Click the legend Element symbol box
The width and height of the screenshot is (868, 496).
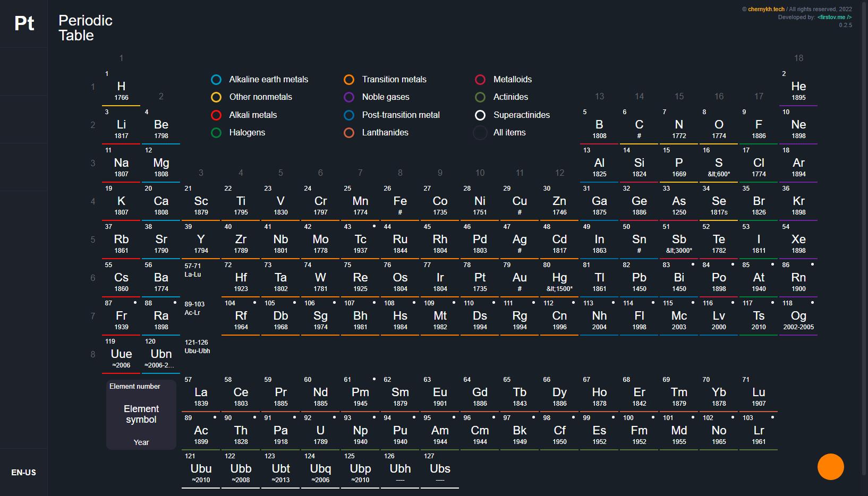[x=141, y=415]
